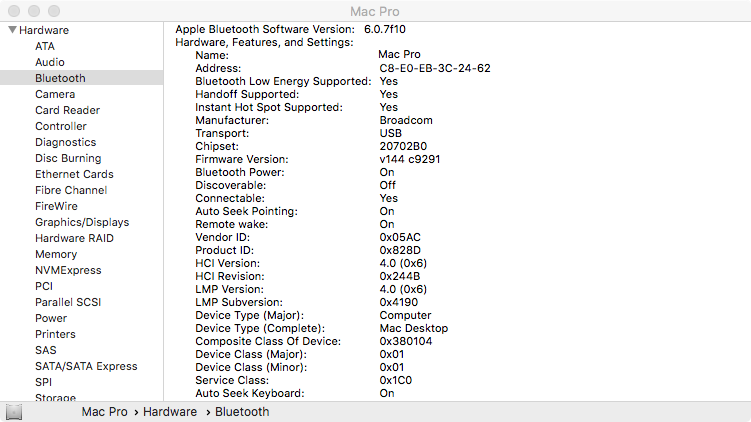
Task: Click the Name value Mac Pro
Action: [399, 55]
